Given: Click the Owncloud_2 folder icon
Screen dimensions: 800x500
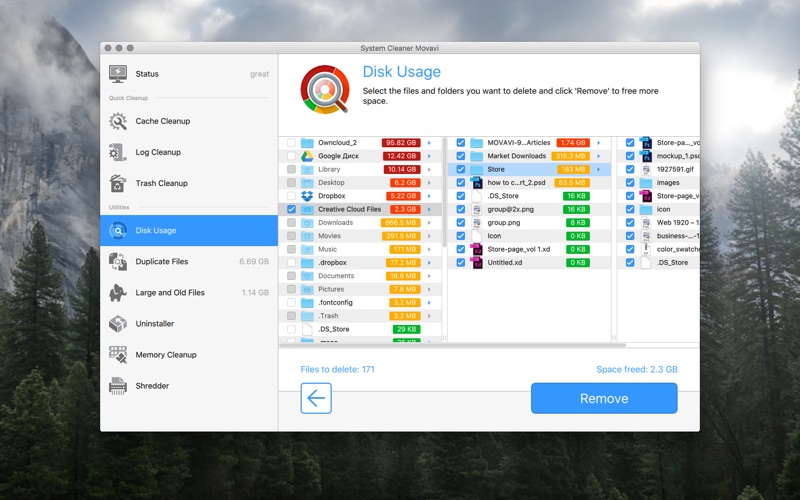Looking at the screenshot, I should pyautogui.click(x=307, y=143).
